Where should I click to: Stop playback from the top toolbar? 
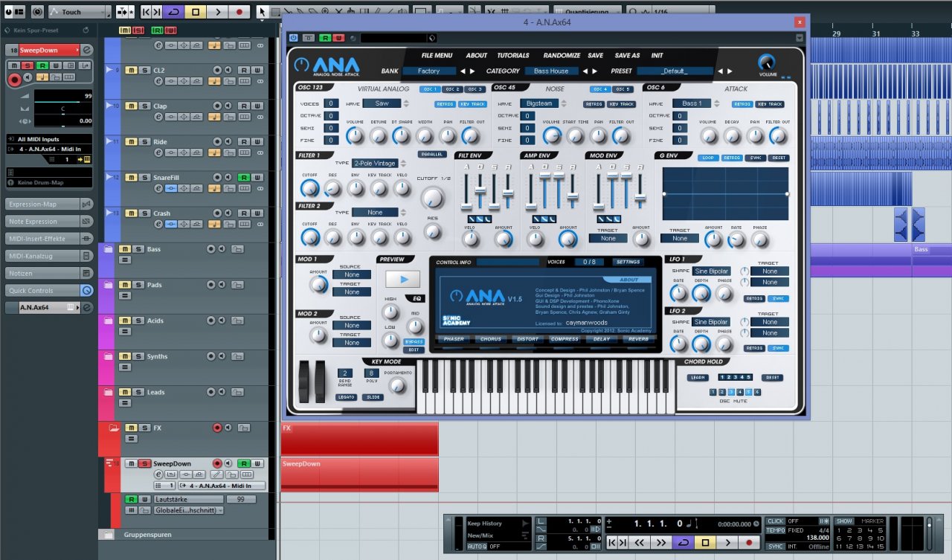195,12
